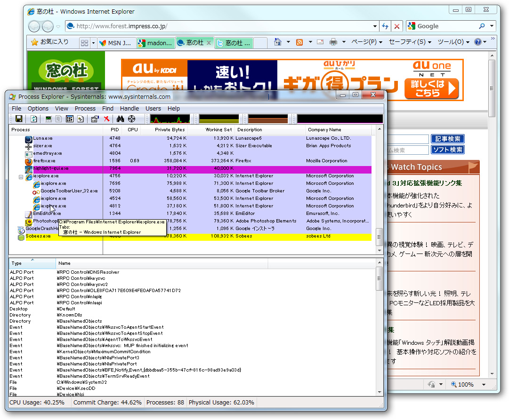
Task: Click the printer icon in IE's toolbar
Action: pyautogui.click(x=332, y=42)
